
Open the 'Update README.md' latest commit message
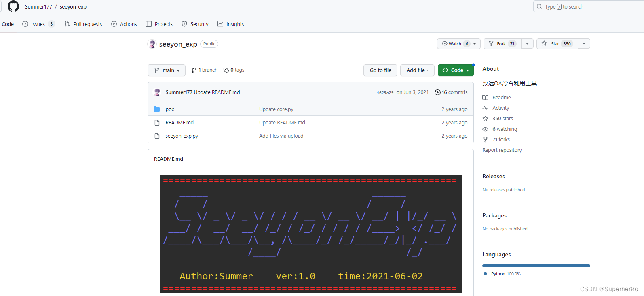(217, 92)
